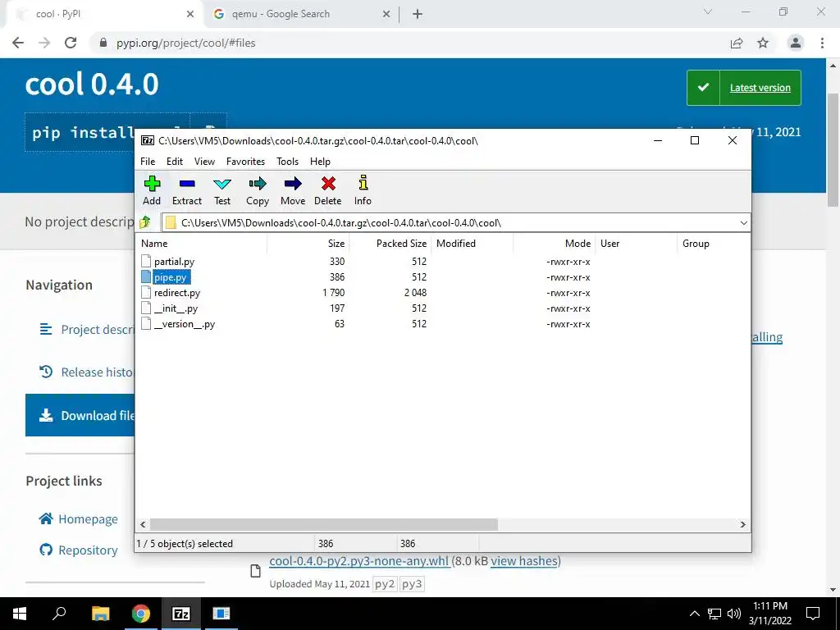Select the __init__.py file
This screenshot has width=840, height=630.
pos(176,308)
